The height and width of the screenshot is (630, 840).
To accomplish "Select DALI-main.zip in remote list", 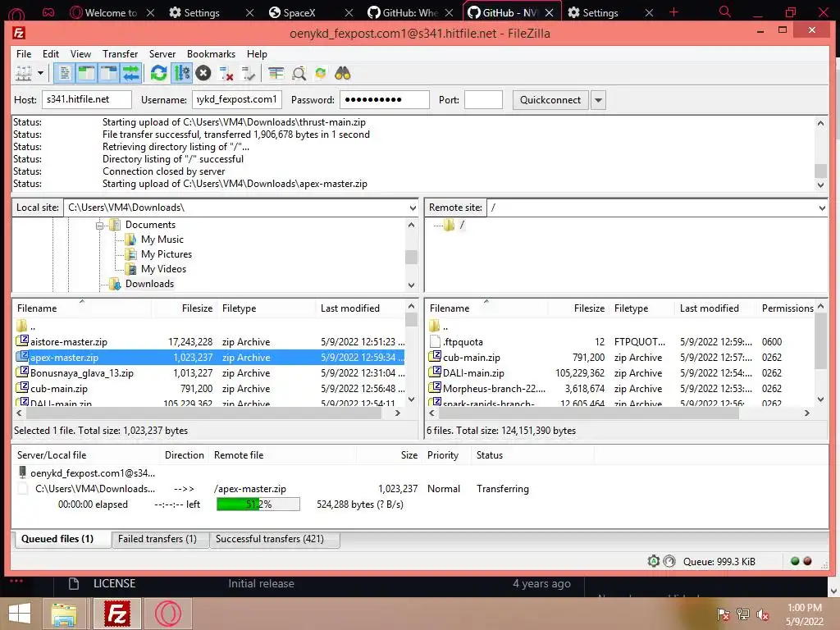I will (620, 373).
